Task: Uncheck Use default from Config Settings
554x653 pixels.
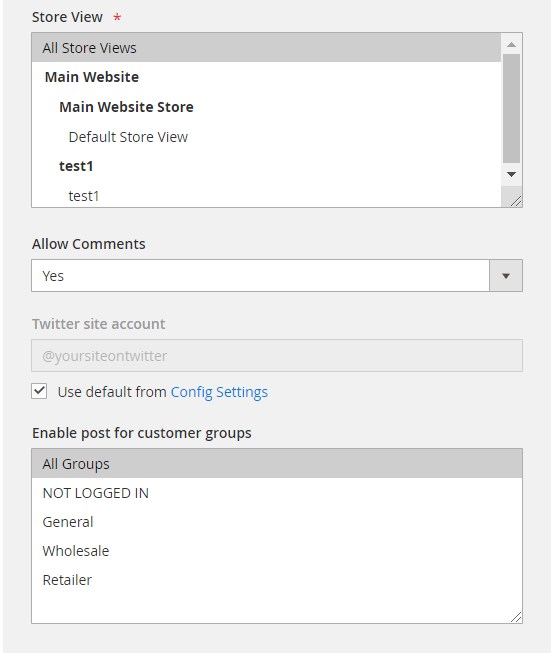Action: coord(39,391)
